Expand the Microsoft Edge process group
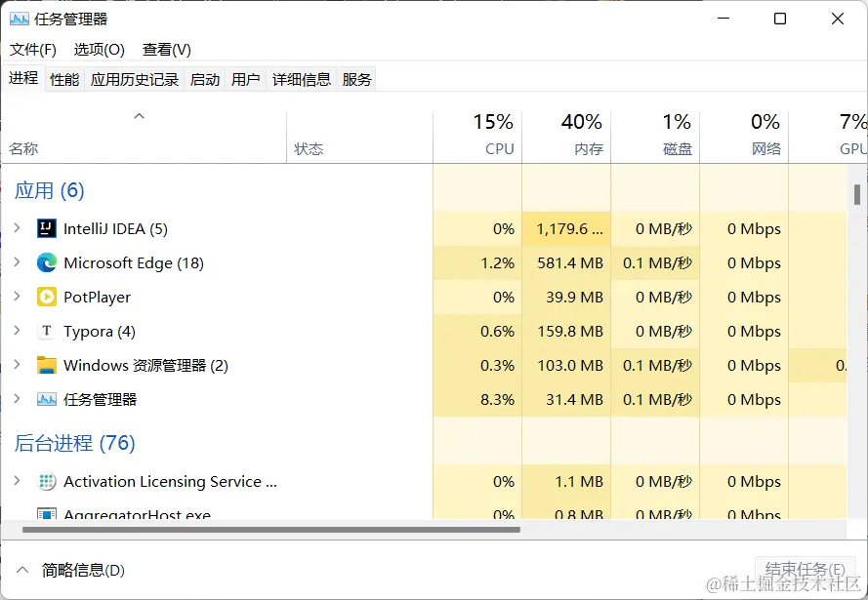The image size is (868, 600). (x=18, y=262)
